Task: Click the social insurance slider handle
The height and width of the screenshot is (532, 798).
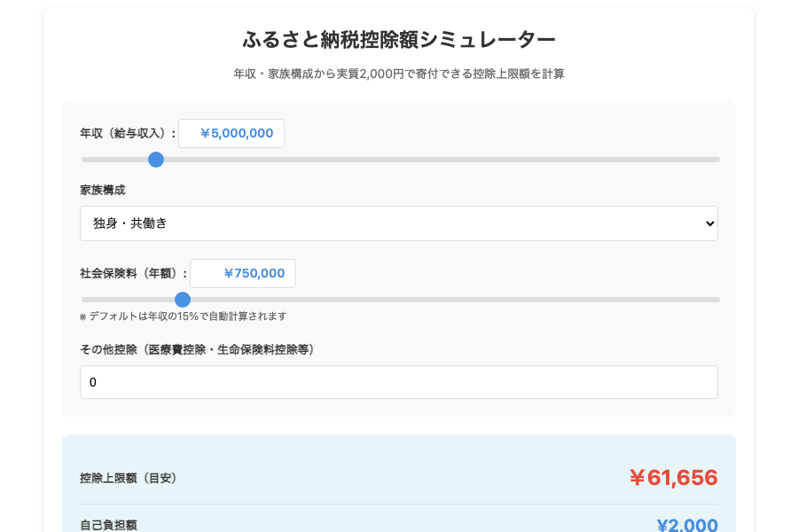Action: click(183, 300)
